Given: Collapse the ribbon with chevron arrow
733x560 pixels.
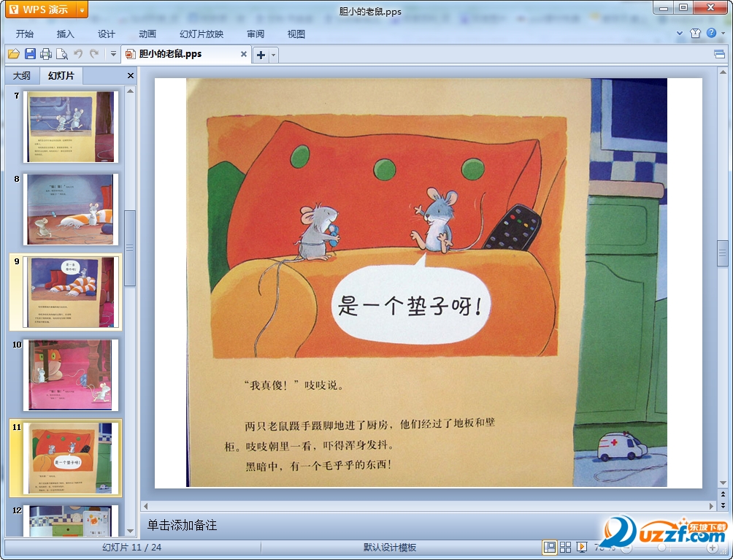Looking at the screenshot, I should point(680,33).
